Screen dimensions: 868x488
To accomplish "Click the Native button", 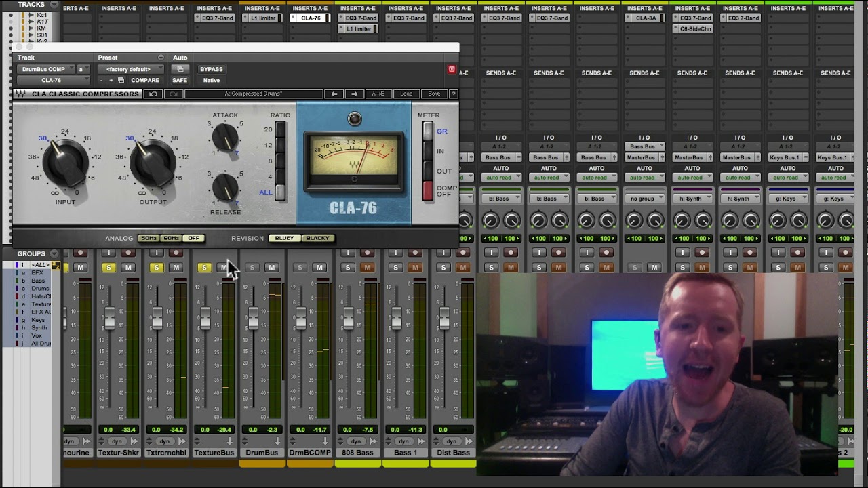I will 211,80.
